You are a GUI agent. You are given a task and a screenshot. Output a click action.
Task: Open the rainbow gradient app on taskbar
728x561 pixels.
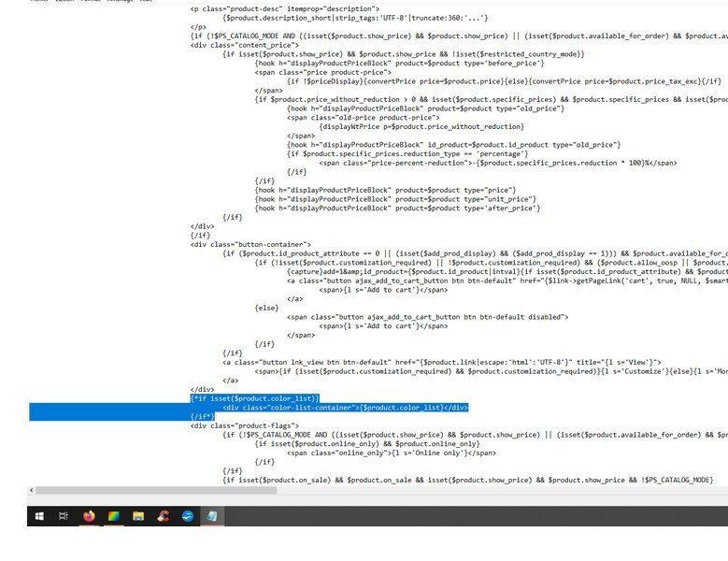click(114, 516)
